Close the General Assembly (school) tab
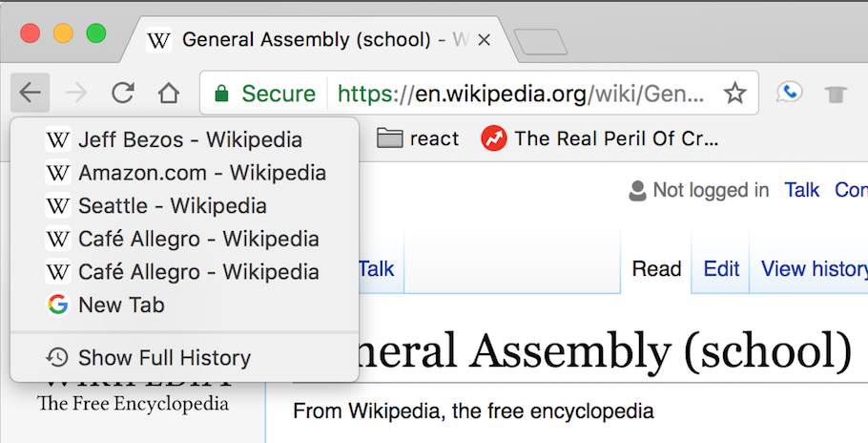868x443 pixels. click(484, 40)
